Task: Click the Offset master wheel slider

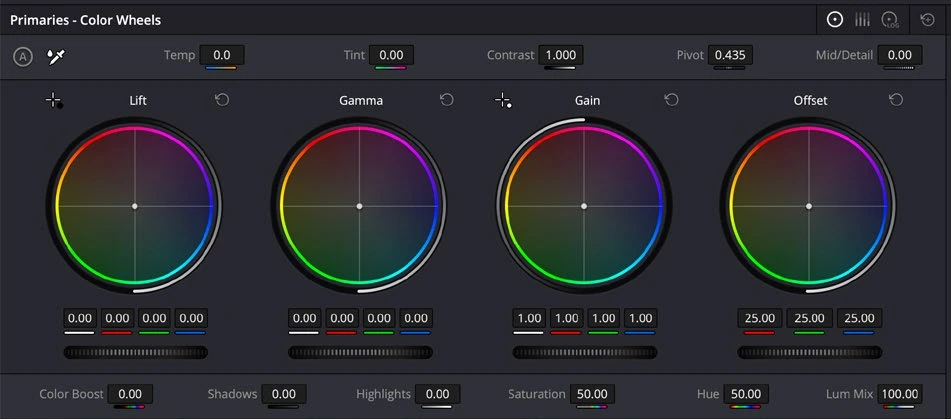Action: [810, 352]
